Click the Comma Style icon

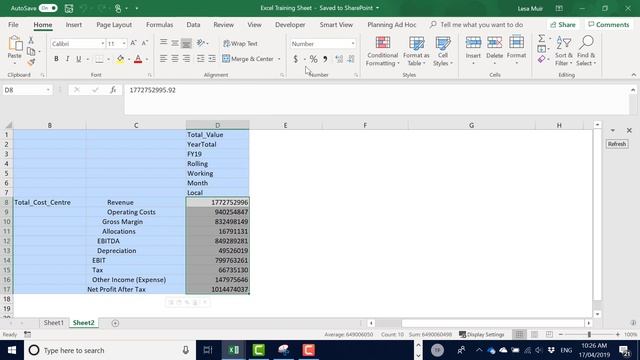(325, 59)
